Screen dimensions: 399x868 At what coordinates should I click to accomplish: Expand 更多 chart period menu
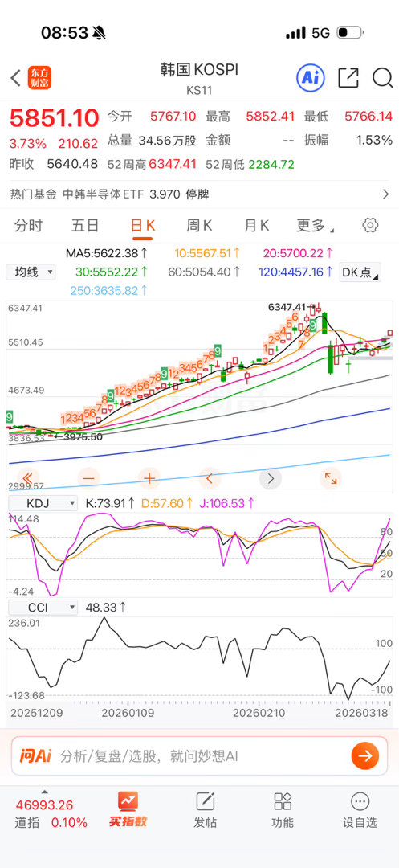tap(315, 225)
